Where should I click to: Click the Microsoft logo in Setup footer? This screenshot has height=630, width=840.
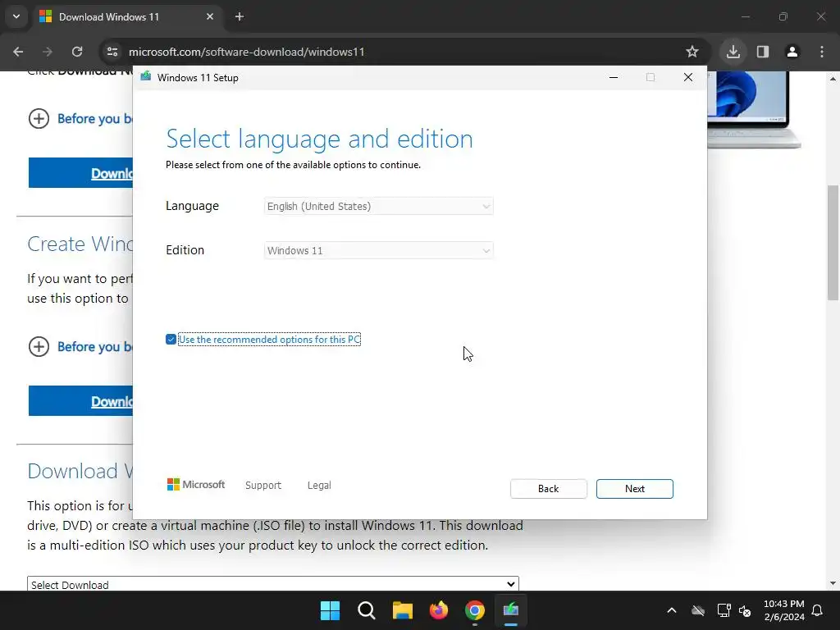[x=196, y=485]
